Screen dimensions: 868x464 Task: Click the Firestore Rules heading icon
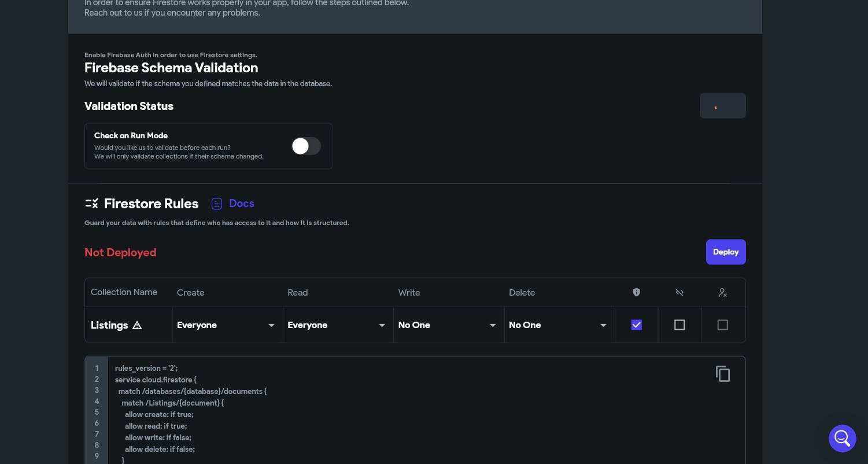coord(91,204)
